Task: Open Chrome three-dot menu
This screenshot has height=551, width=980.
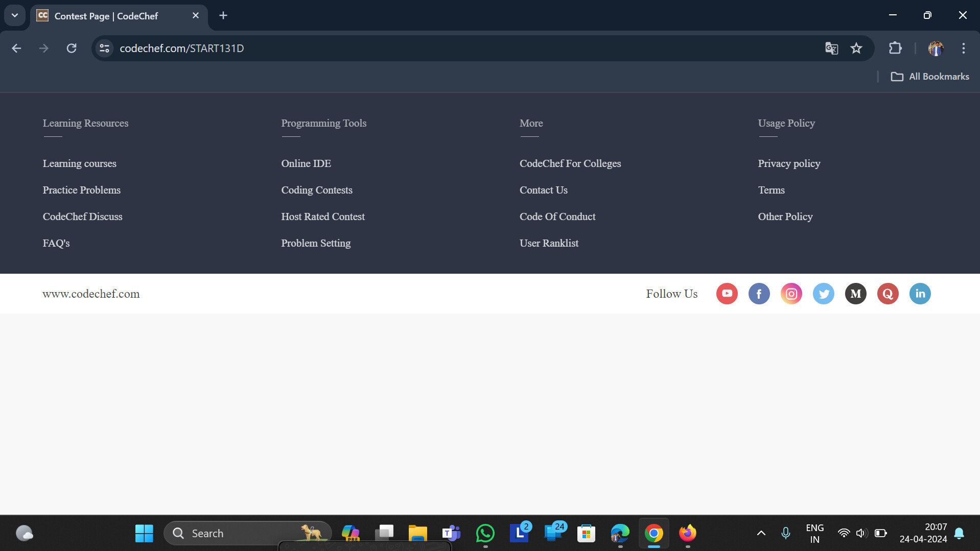Action: pos(963,48)
